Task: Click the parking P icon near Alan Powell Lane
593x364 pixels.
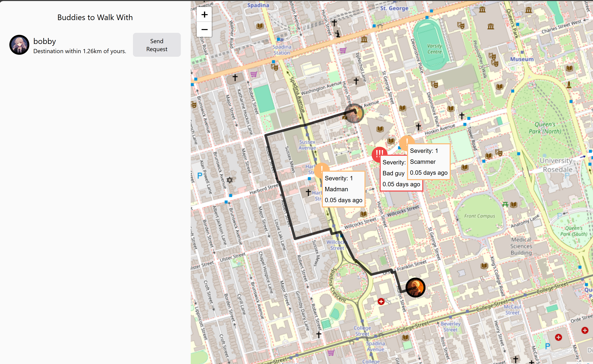Action: point(200,176)
